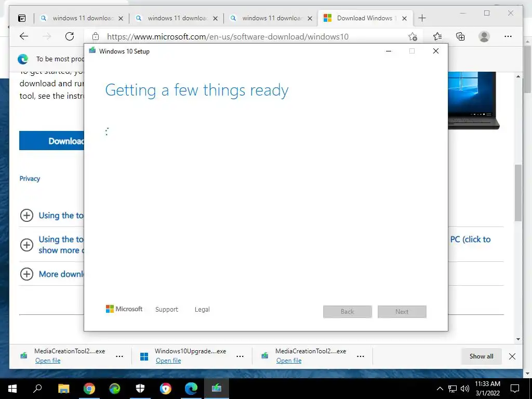Open the Privacy link on the page

click(x=30, y=179)
